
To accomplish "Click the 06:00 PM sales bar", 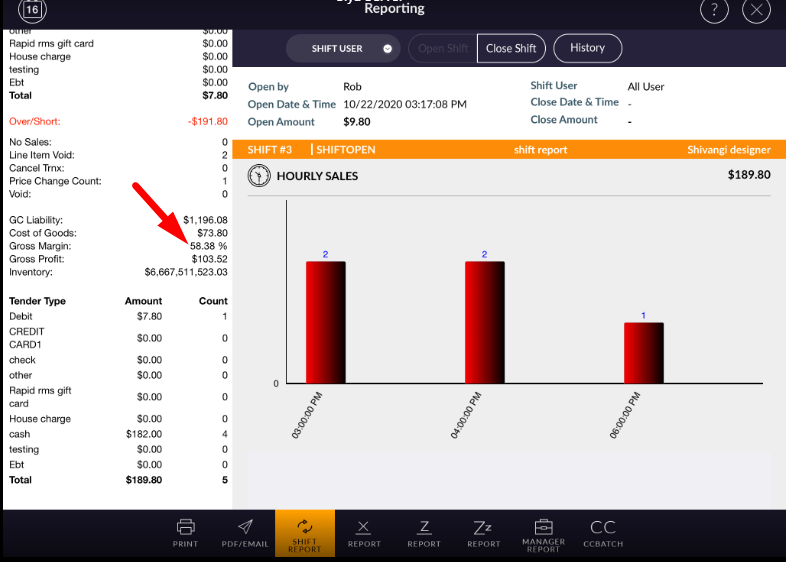I will point(643,352).
